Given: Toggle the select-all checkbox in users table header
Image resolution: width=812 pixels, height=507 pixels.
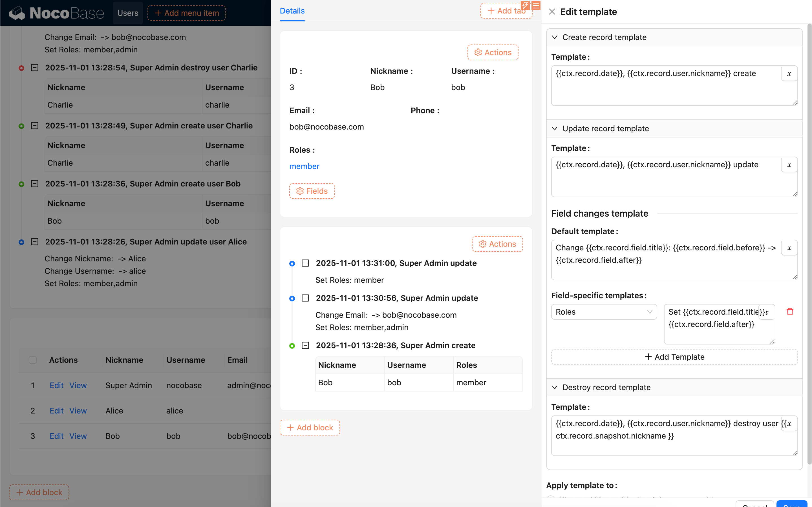Looking at the screenshot, I should pyautogui.click(x=32, y=360).
